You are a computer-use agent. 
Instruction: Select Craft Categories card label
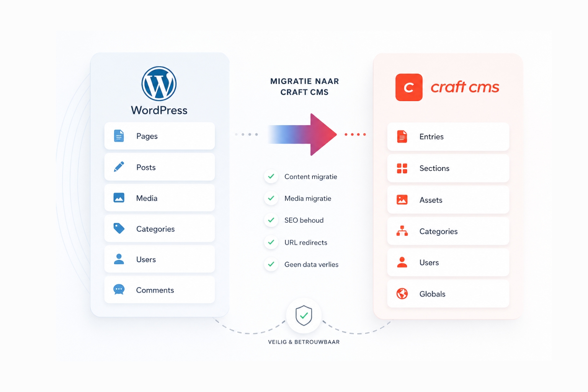pos(438,231)
